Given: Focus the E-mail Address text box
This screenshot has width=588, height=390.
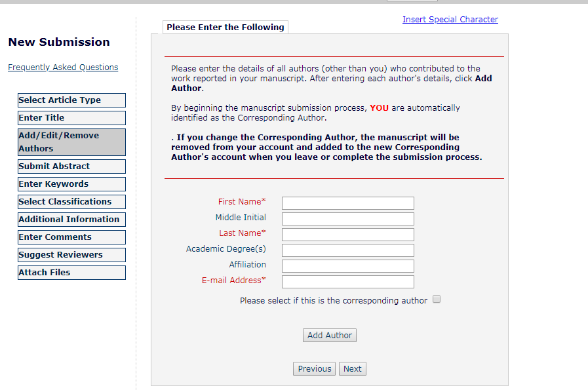Looking at the screenshot, I should (x=347, y=282).
